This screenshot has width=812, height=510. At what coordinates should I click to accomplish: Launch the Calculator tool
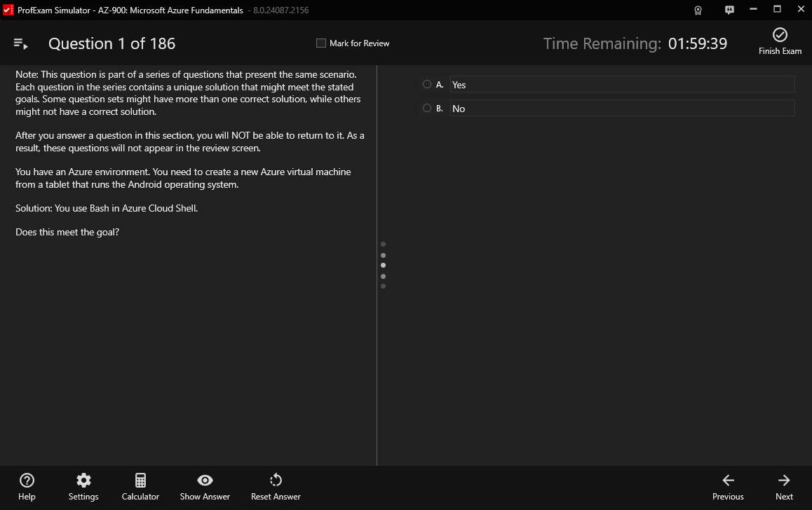[140, 488]
